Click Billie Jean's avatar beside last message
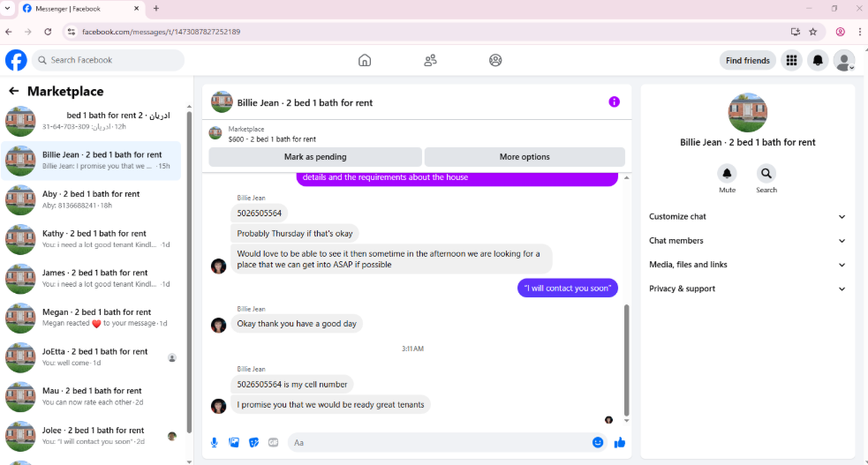The height and width of the screenshot is (465, 868). pos(219,406)
